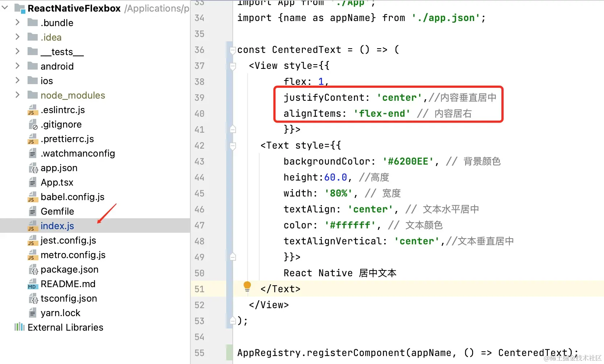Click the __tests__ folder icon

pyautogui.click(x=33, y=51)
